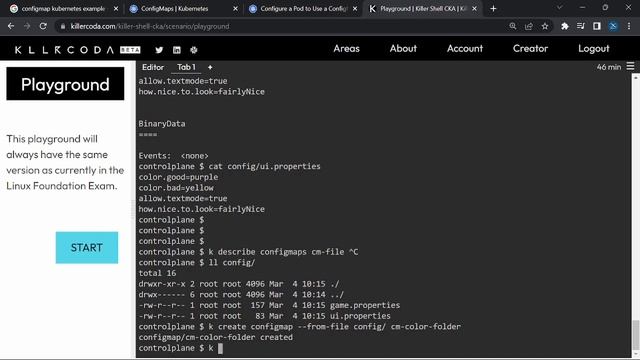Open the Creator page
This screenshot has width=640, height=360.
click(530, 49)
